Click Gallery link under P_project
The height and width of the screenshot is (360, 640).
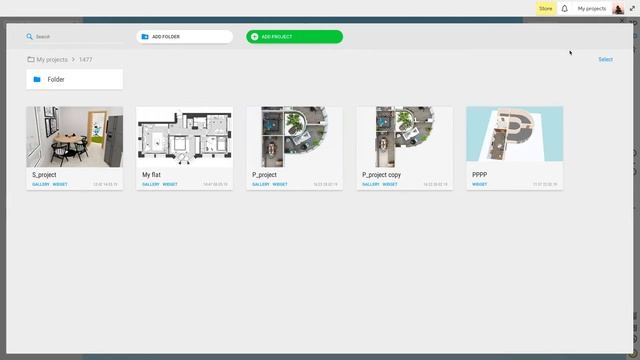(260, 184)
